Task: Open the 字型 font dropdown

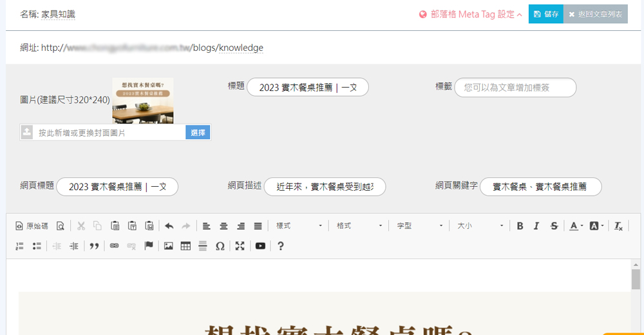Action: point(420,226)
